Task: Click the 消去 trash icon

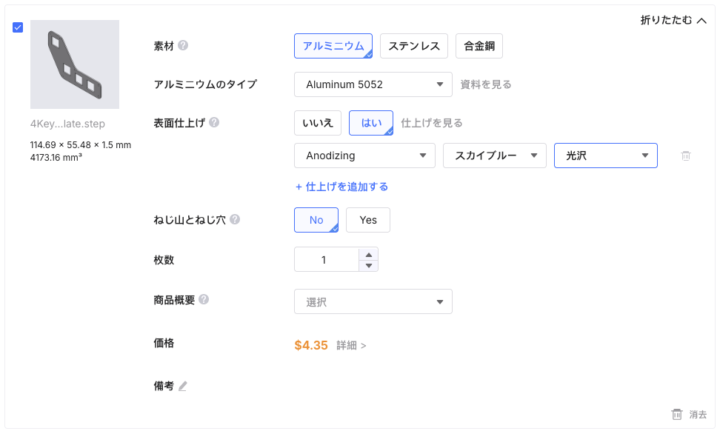Action: 677,414
